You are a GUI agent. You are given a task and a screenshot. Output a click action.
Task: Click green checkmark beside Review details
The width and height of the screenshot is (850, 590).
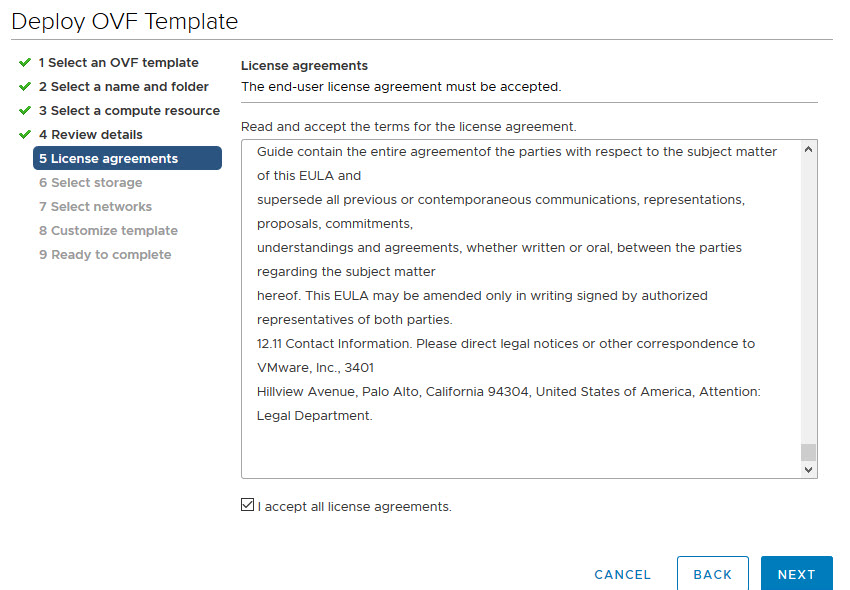coord(25,135)
